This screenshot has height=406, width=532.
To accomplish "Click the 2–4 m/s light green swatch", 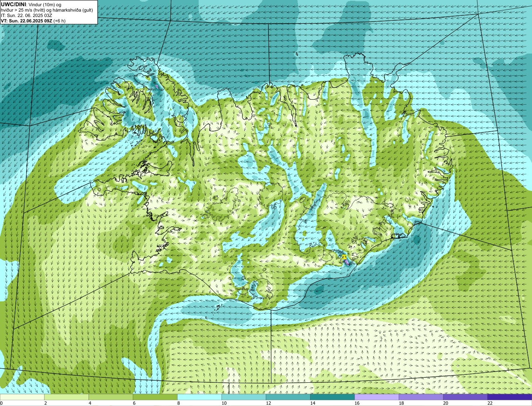I will 66,397.
